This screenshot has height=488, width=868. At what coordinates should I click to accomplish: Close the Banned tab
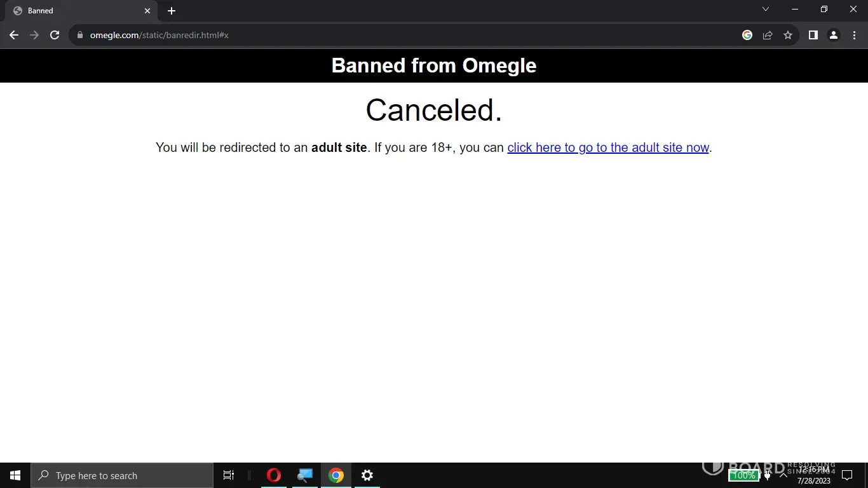tap(147, 11)
